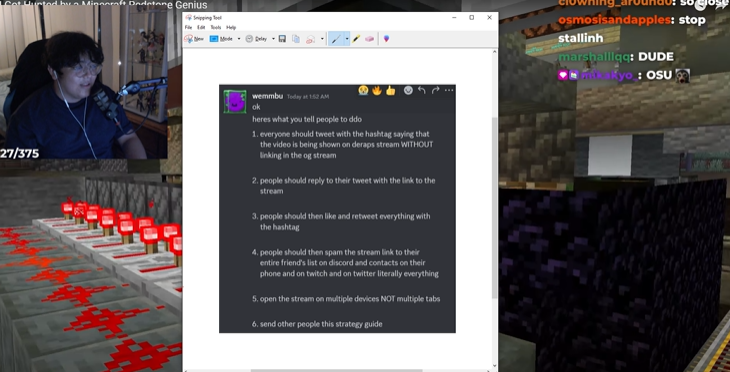This screenshot has width=730, height=372.
Task: Select the yellow Highlighter tool
Action: [356, 39]
